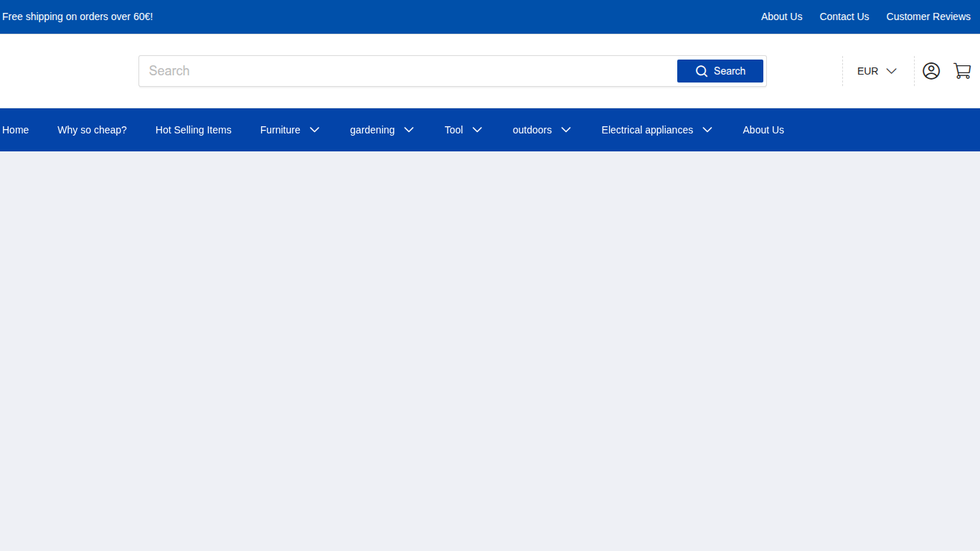Open About Us in blue navigation bar
Viewport: 980px width, 551px height.
pyautogui.click(x=763, y=130)
